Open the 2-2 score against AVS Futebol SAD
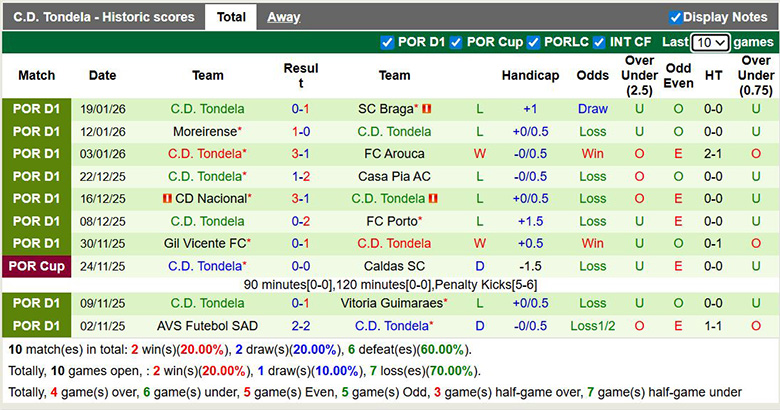This screenshot has width=780, height=410. (x=300, y=326)
